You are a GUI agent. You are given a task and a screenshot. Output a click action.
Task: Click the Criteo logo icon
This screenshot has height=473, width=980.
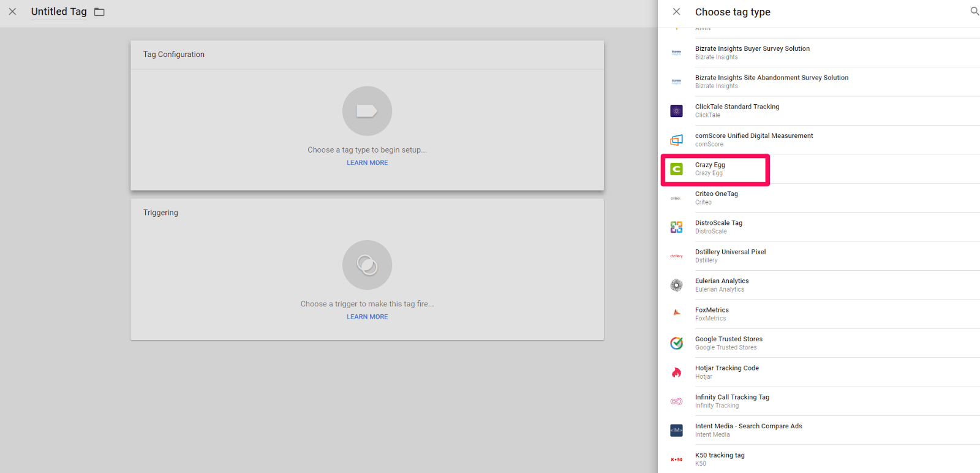676,198
